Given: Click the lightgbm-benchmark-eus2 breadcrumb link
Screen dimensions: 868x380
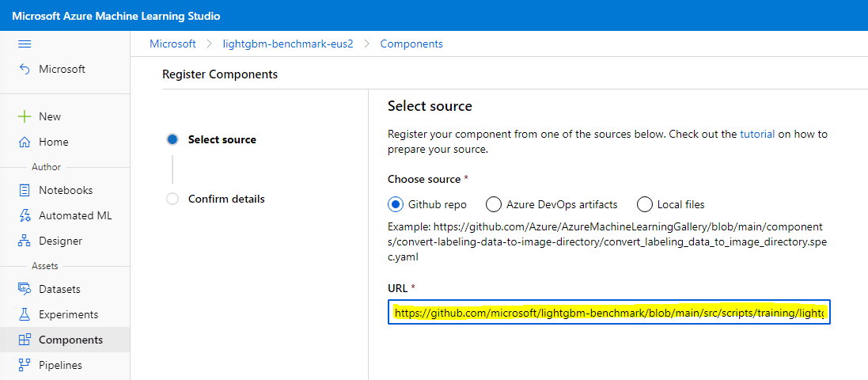Looking at the screenshot, I should pos(288,44).
